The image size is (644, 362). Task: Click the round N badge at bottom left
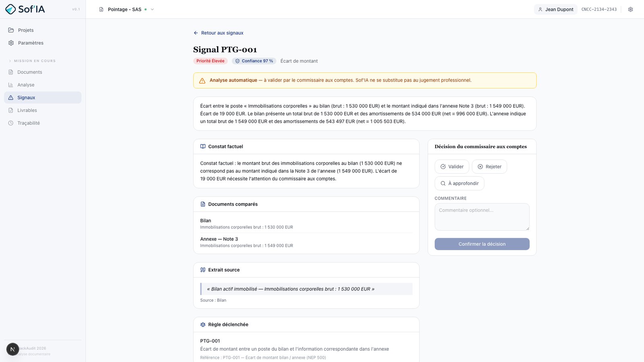[12, 349]
